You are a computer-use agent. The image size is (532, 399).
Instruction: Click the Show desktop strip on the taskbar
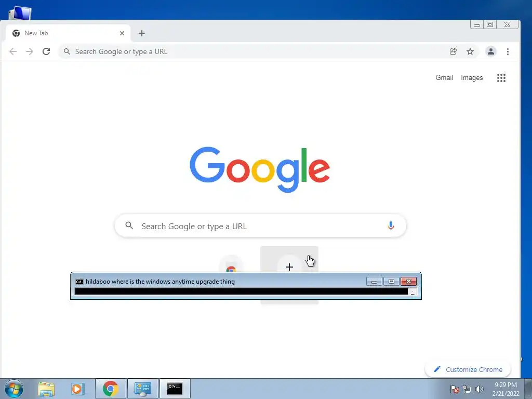pyautogui.click(x=528, y=389)
